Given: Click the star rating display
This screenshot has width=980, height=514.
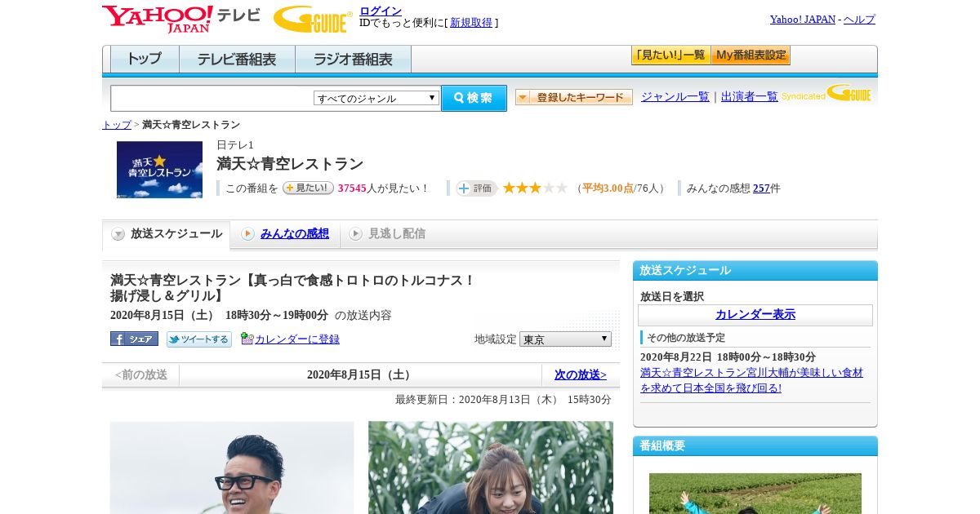Looking at the screenshot, I should point(535,188).
